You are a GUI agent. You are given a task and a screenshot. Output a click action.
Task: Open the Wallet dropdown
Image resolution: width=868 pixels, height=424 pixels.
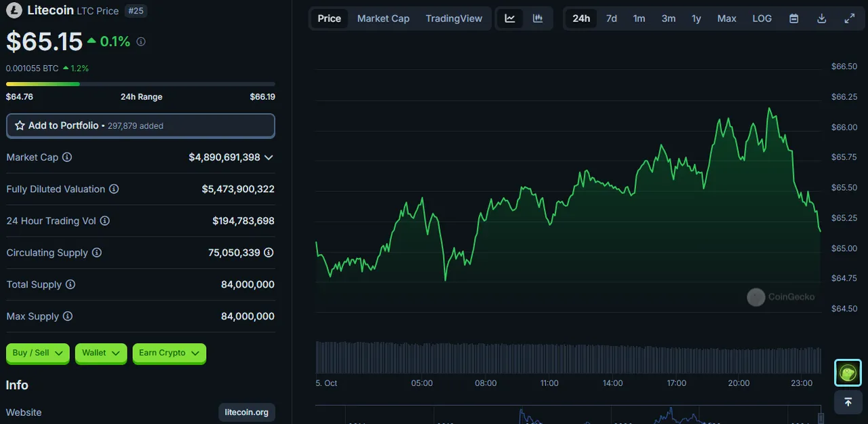pos(101,353)
